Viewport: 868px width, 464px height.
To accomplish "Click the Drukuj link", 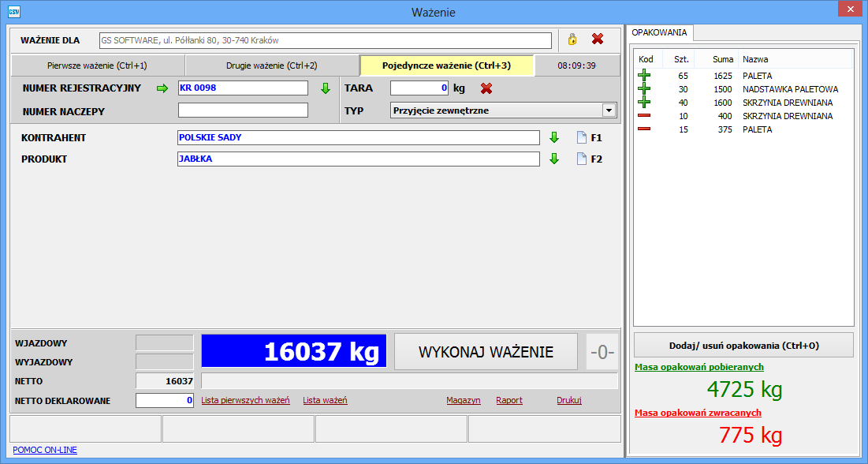I will click(x=569, y=401).
